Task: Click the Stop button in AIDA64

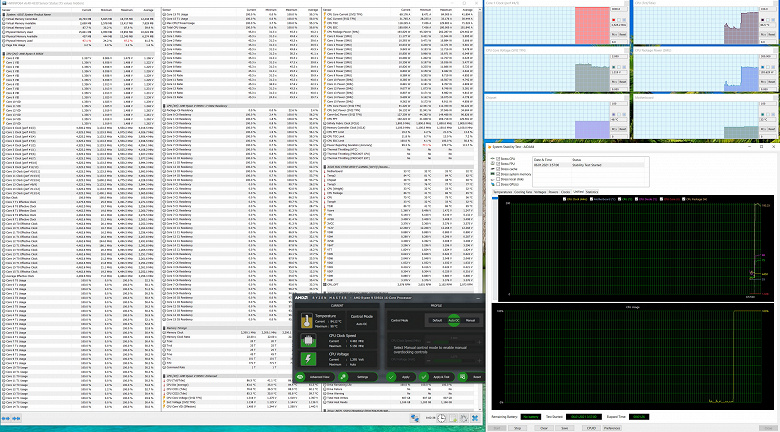Action: tap(517, 428)
